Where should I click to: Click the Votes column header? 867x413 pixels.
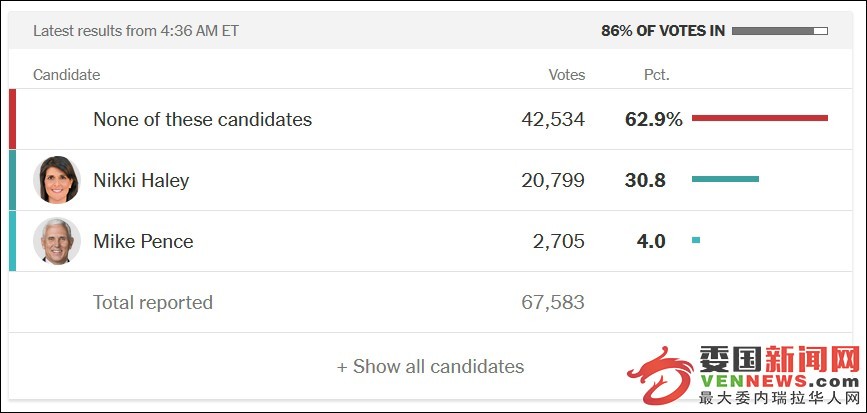point(567,75)
